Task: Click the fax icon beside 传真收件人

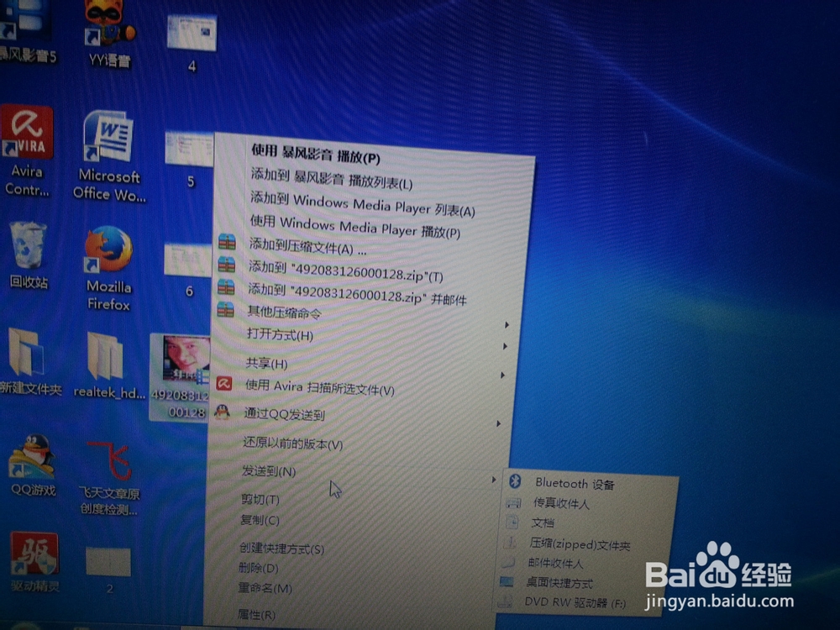Action: [x=513, y=502]
